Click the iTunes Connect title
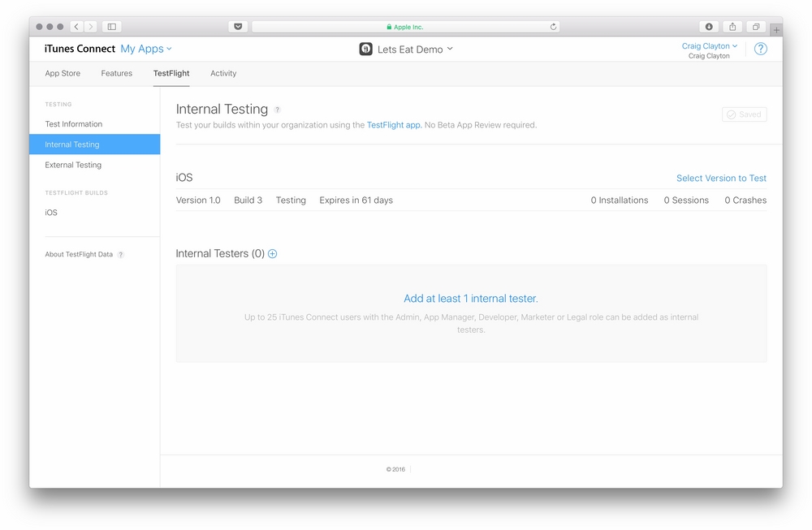The width and height of the screenshot is (812, 530). (80, 49)
